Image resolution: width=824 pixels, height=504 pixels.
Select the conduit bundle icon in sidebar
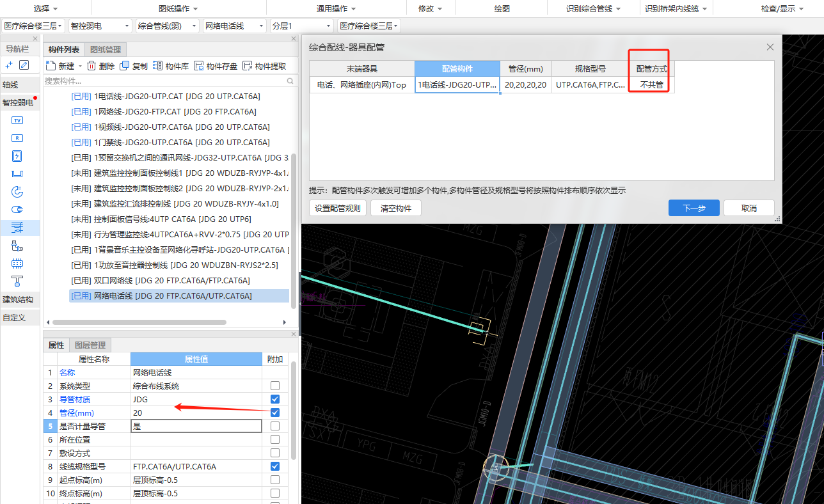tap(17, 209)
